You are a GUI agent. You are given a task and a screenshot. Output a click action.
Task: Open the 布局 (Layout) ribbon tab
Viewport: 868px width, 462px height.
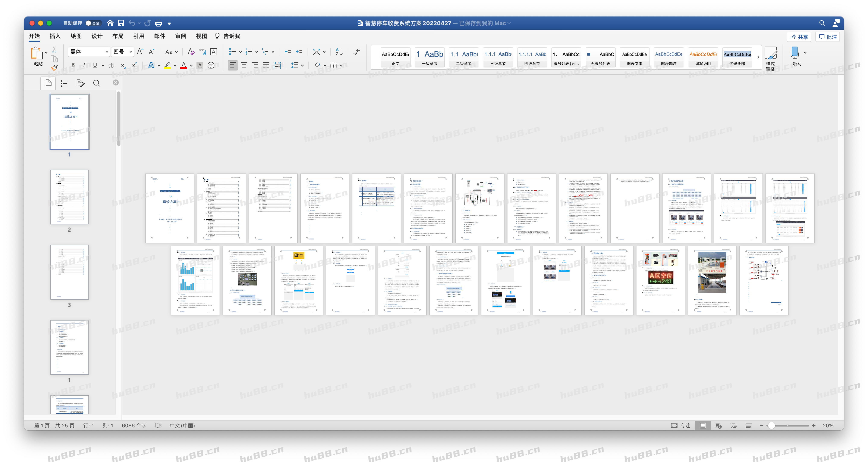point(118,36)
